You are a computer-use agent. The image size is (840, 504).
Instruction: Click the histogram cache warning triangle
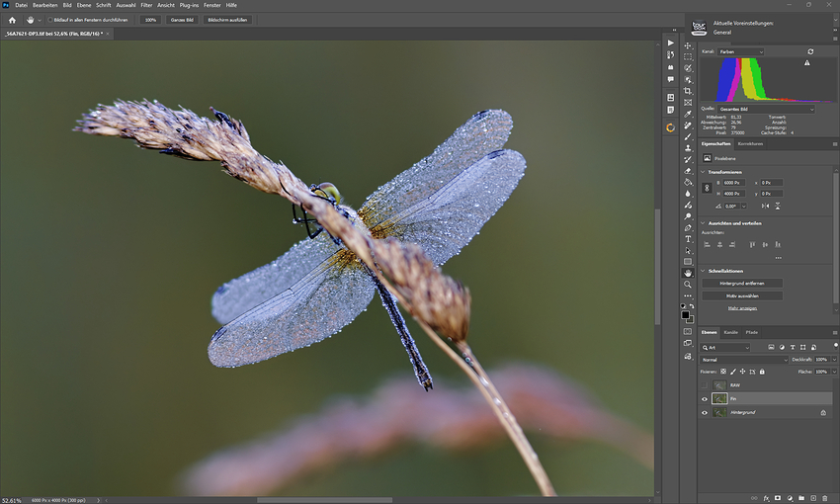806,62
